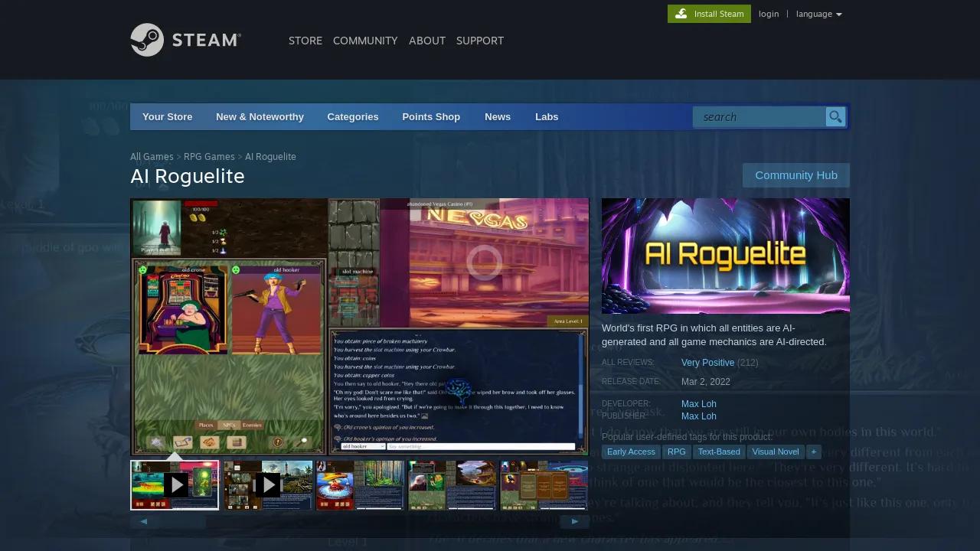Open the SUPPORT page
Viewport: 980px width, 551px height.
pos(480,41)
